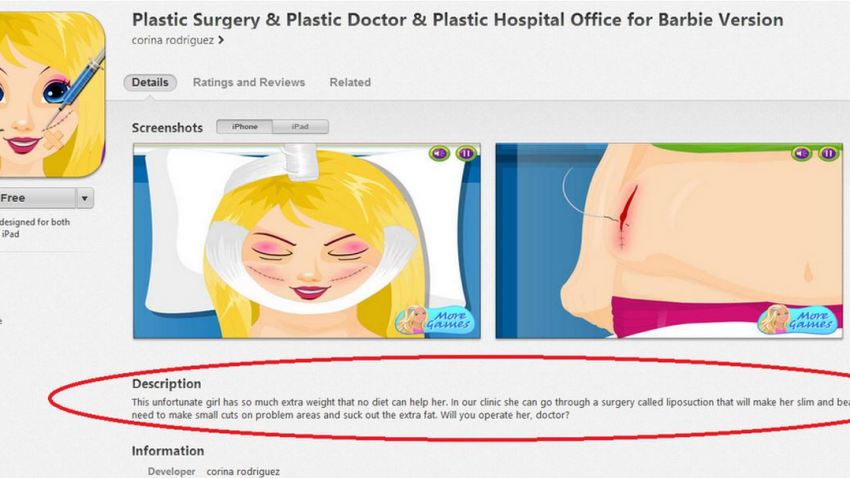
Task: Open Ratings and Reviews tab
Action: pos(249,82)
